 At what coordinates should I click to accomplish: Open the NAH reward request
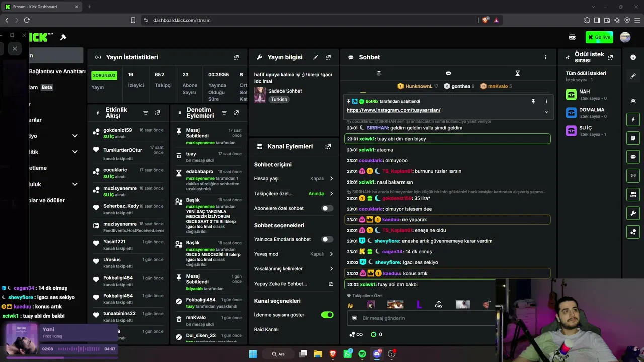[590, 95]
